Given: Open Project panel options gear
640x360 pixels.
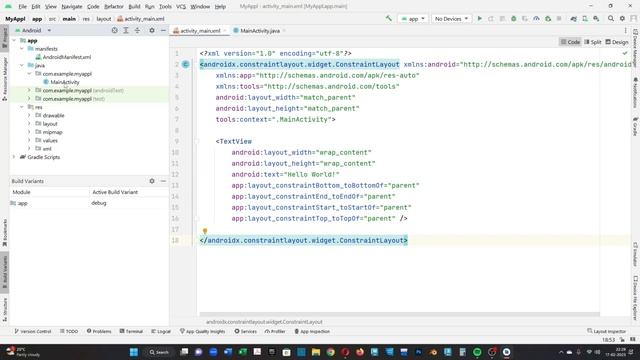Looking at the screenshot, I should click(x=152, y=30).
